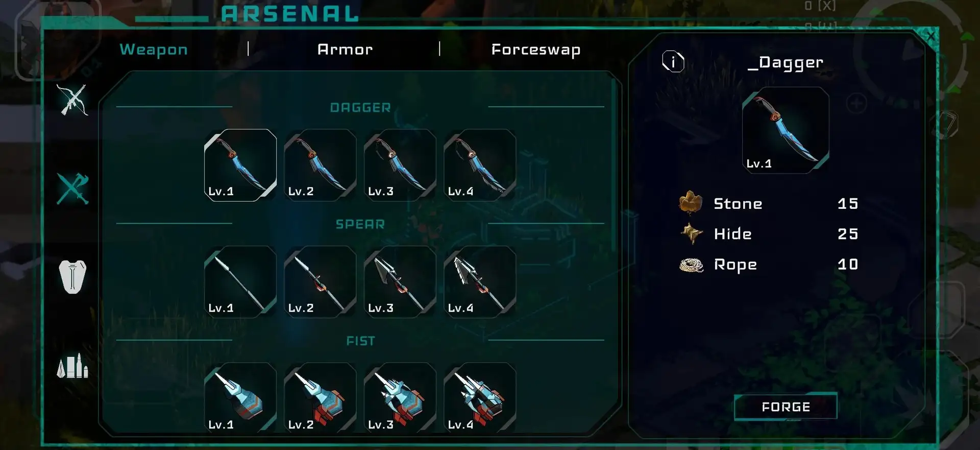Pick the Lv.2 Fist weapon
The height and width of the screenshot is (450, 980).
320,397
